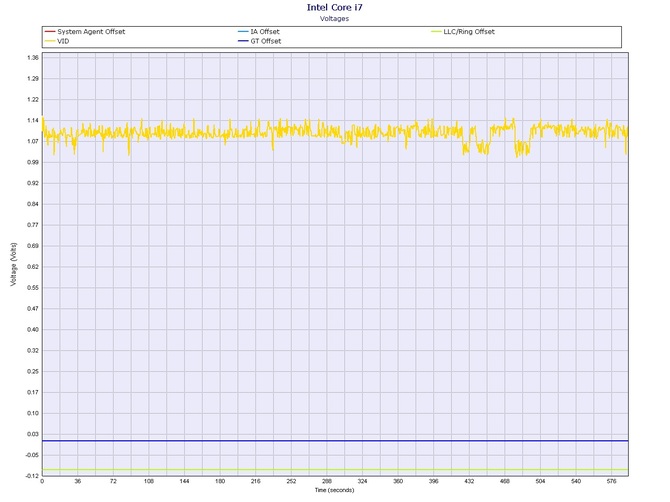Click the 432 seconds time axis label
The height and width of the screenshot is (502, 670).
pos(469,481)
